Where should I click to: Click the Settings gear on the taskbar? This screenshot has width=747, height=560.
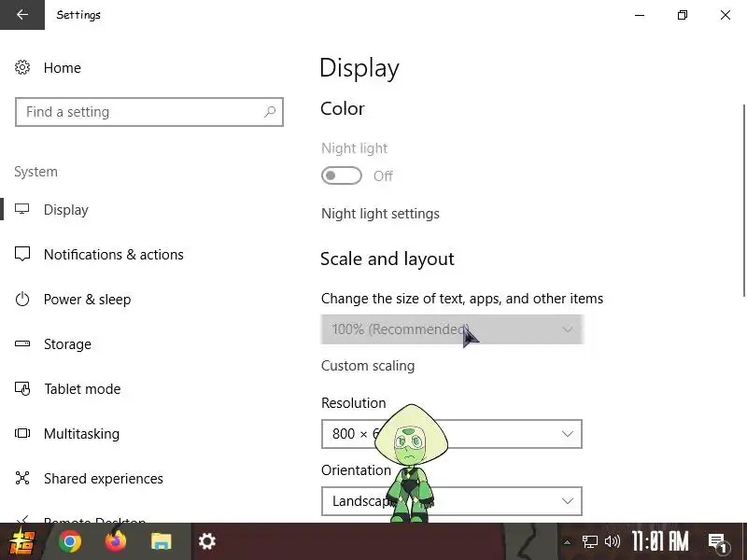tap(207, 541)
